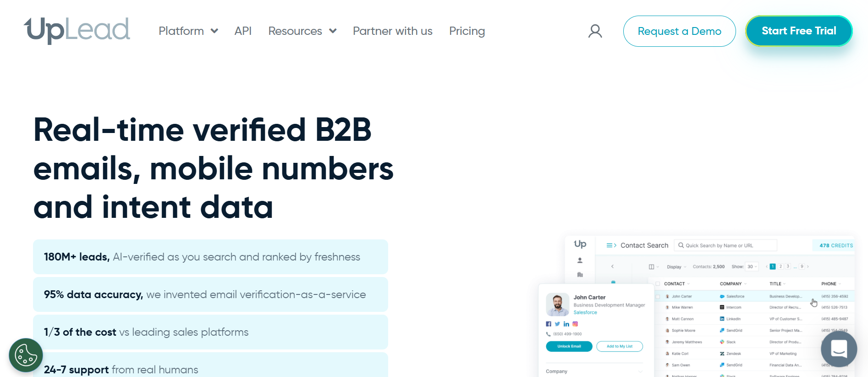Expand the Platform dropdown menu
This screenshot has width=868, height=377.
click(x=188, y=31)
